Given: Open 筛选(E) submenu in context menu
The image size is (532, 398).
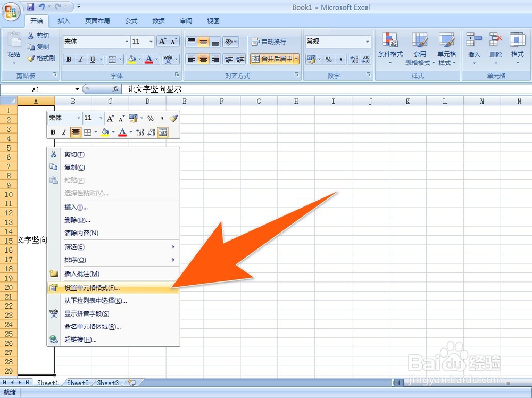Looking at the screenshot, I should 113,247.
